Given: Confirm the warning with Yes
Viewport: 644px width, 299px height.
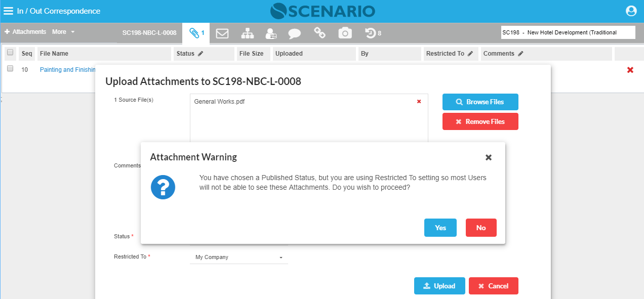Looking at the screenshot, I should (x=440, y=228).
